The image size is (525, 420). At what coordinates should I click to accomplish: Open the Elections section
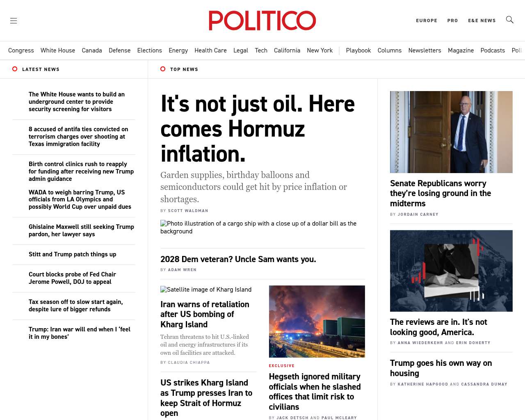coord(149,50)
